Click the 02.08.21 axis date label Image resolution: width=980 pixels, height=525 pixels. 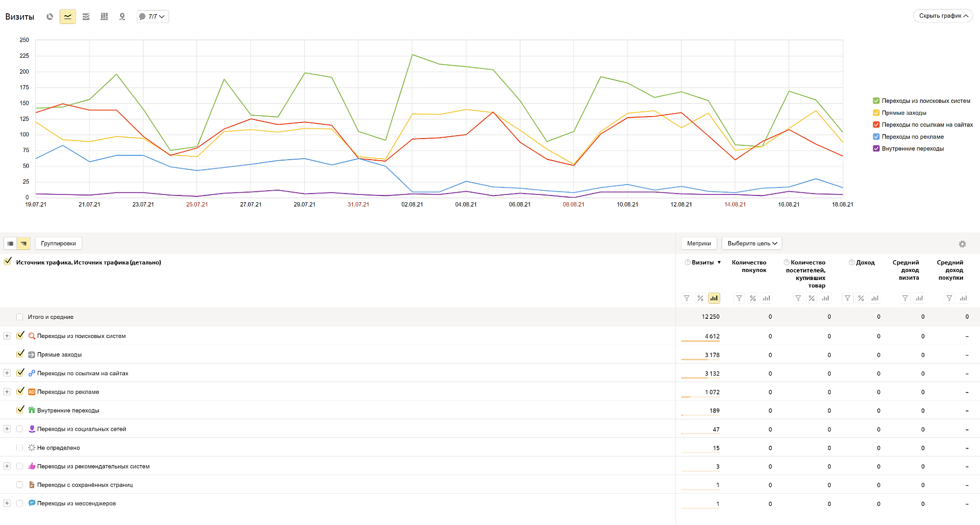coord(412,205)
